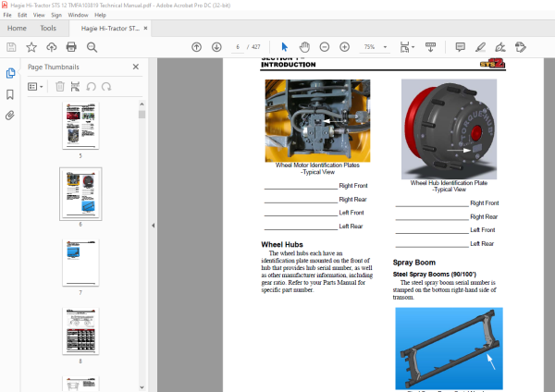Rotate page clockwise icon
Screen dimensions: 555x392
[x=106, y=87]
